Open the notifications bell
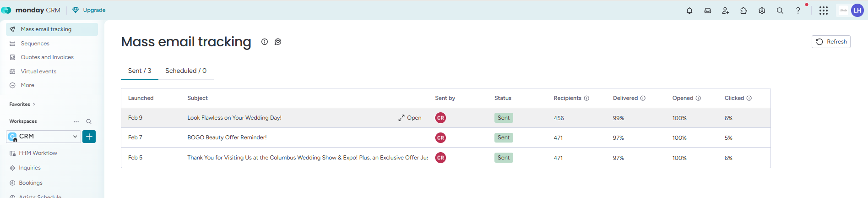This screenshot has width=868, height=198. pos(689,11)
